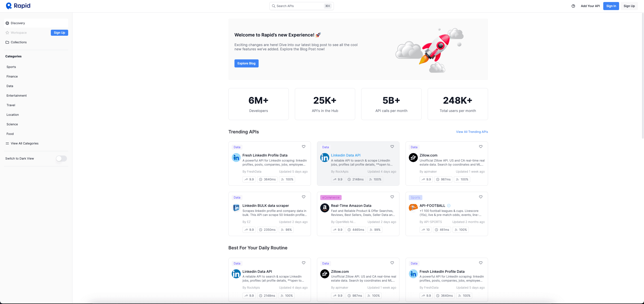Image resolution: width=644 pixels, height=304 pixels.
Task: Favorite Linkedin Data API in Daily Routine
Action: tap(304, 263)
